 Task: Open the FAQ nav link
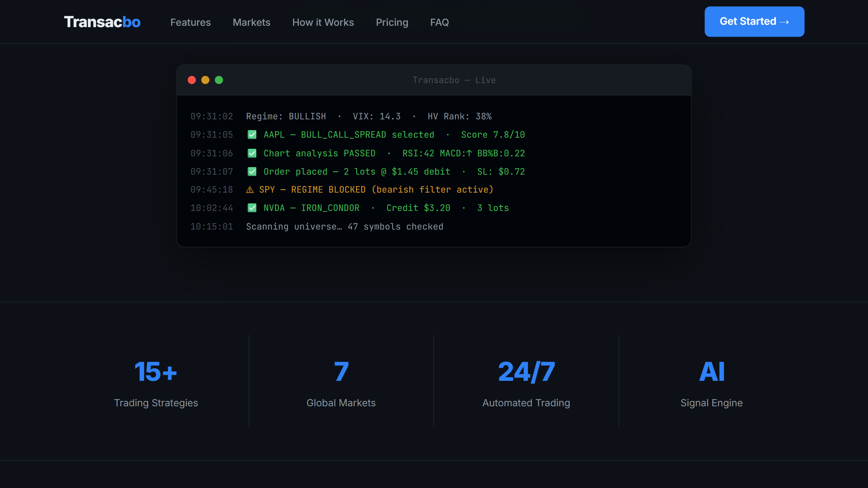[x=439, y=22]
